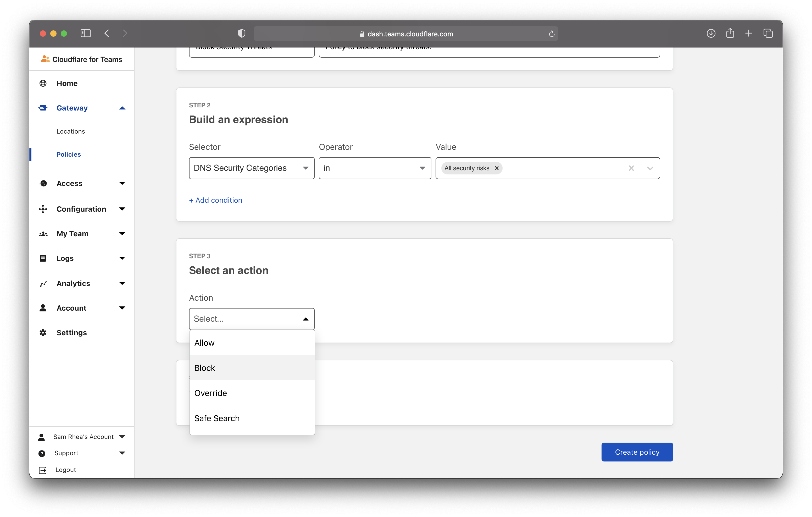Open the DNS Security Categories selector dropdown

coord(251,168)
